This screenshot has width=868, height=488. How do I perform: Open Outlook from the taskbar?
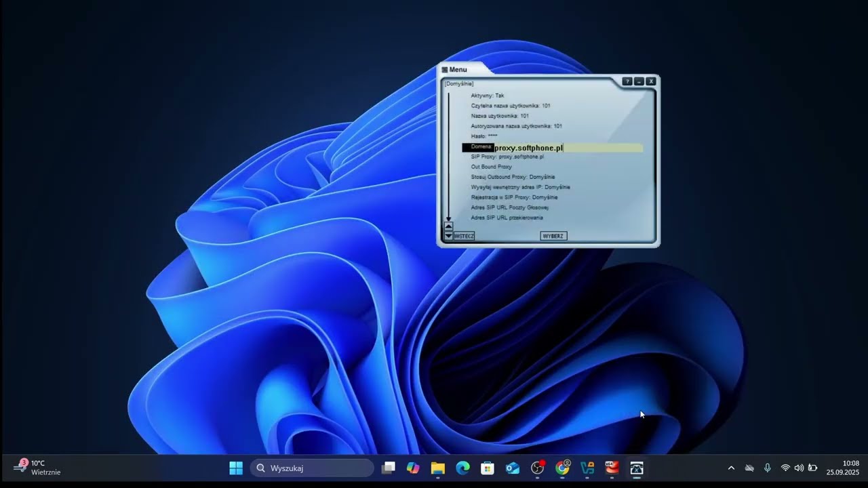click(x=513, y=468)
